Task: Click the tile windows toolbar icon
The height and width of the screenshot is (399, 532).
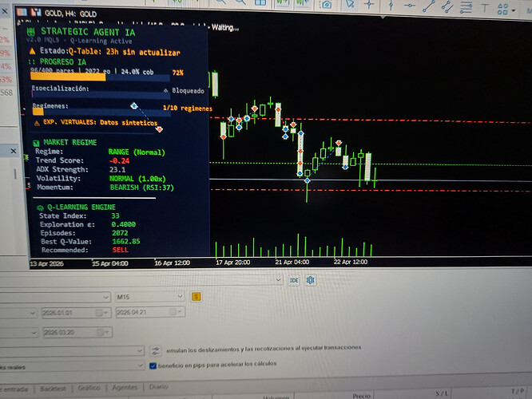Action: coord(260,2)
